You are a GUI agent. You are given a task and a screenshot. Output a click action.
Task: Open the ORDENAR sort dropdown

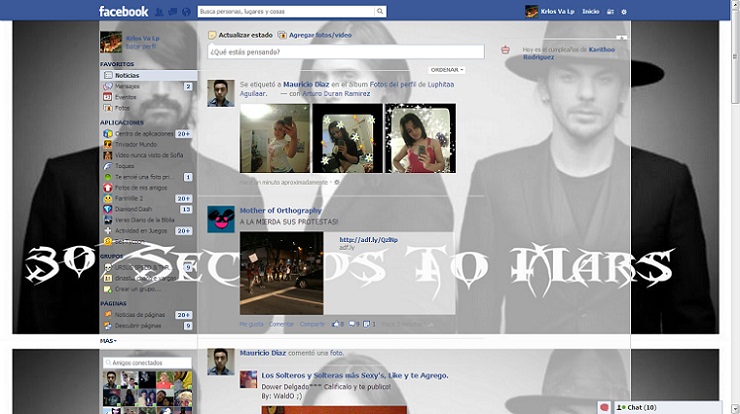(446, 70)
